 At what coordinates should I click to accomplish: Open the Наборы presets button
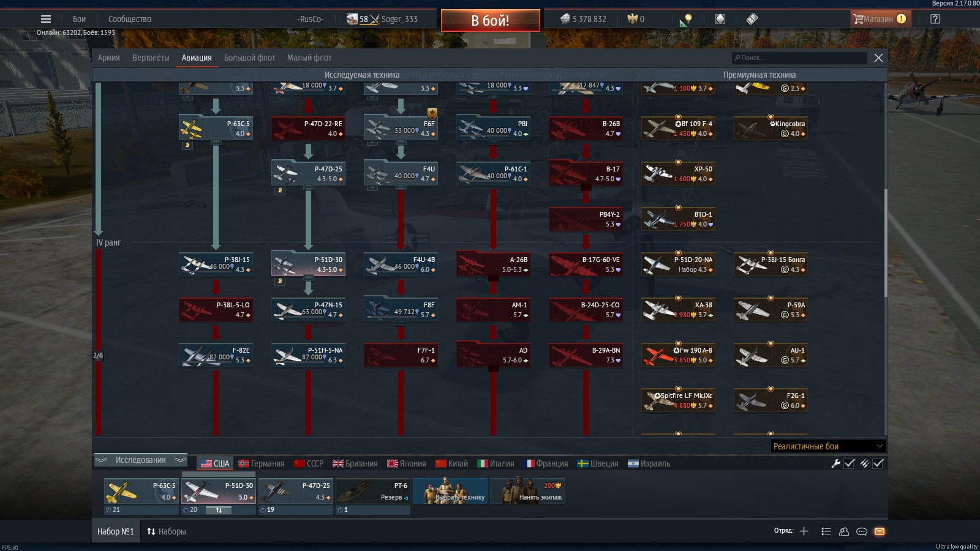166,531
